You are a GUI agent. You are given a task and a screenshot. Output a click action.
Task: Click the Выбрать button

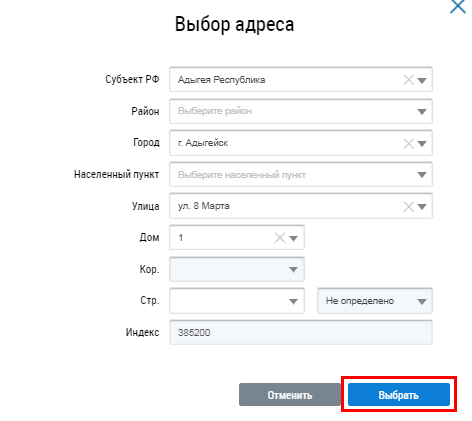pyautogui.click(x=399, y=395)
